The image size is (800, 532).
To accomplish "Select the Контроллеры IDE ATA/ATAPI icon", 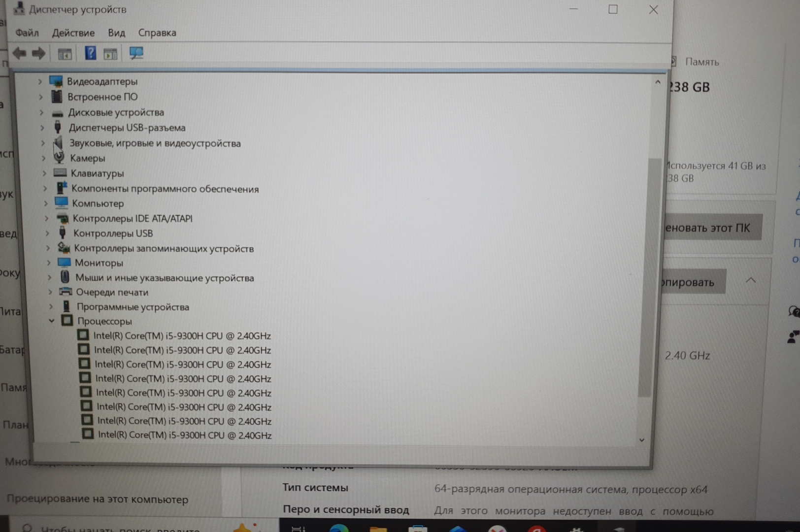I will [63, 218].
